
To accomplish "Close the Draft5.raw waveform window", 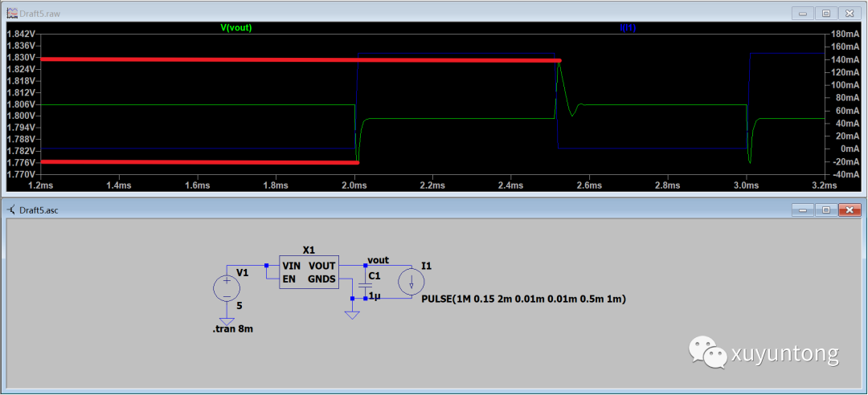I will click(850, 13).
